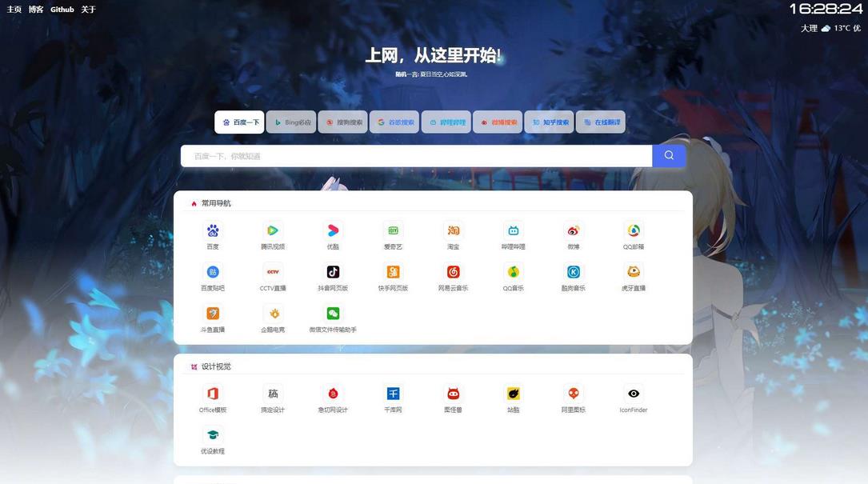Click inside the 百度一下 search box

(416, 154)
